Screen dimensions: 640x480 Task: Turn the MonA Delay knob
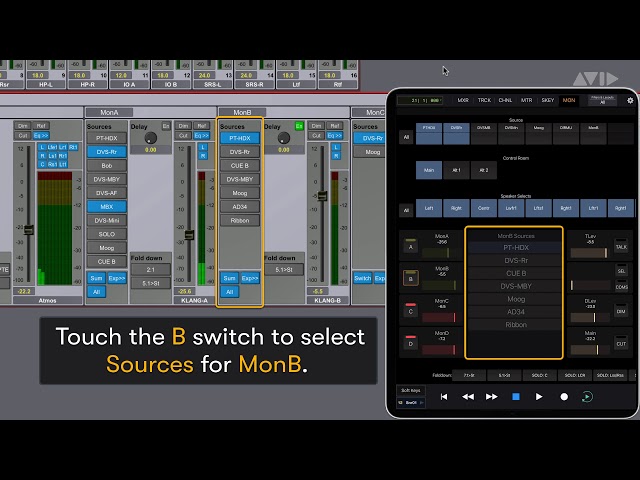tap(150, 138)
